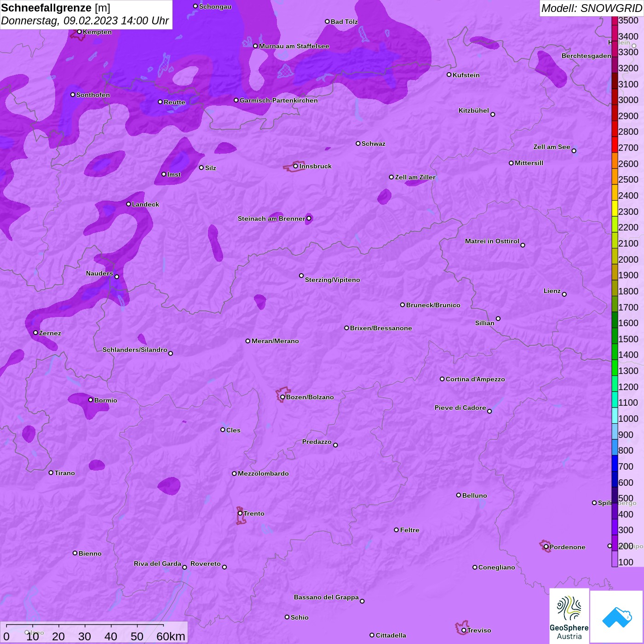Click the Schwaz marker dot
644x644 pixels.
[358, 144]
